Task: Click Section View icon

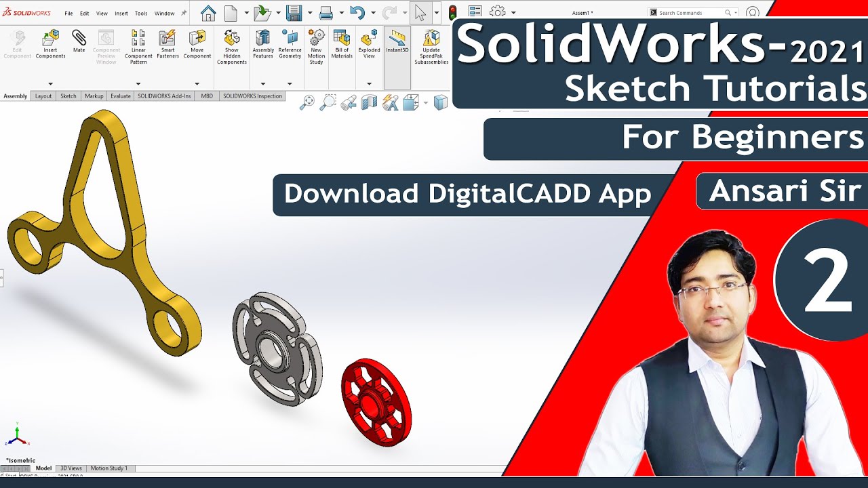Action: tap(369, 102)
